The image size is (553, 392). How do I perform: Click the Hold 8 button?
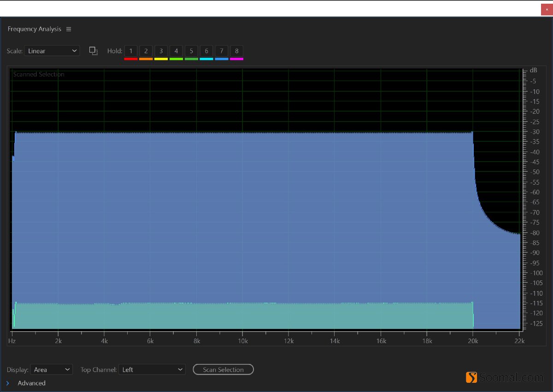click(236, 51)
